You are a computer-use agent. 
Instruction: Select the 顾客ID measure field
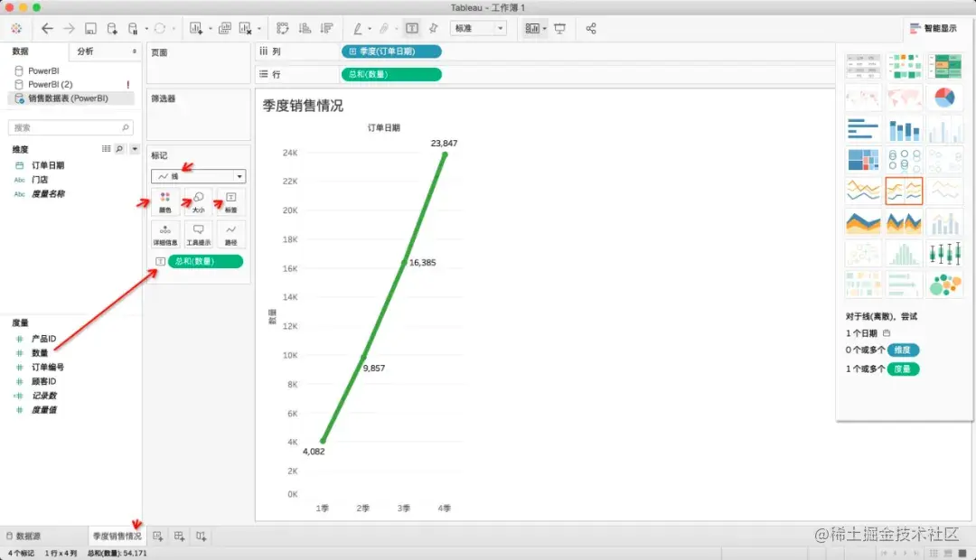coord(43,382)
